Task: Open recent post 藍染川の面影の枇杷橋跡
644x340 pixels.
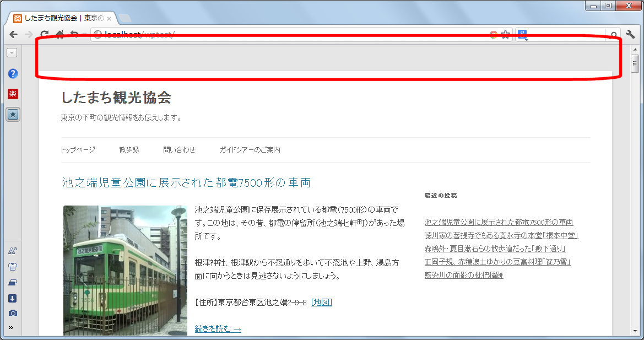Action: click(x=464, y=275)
